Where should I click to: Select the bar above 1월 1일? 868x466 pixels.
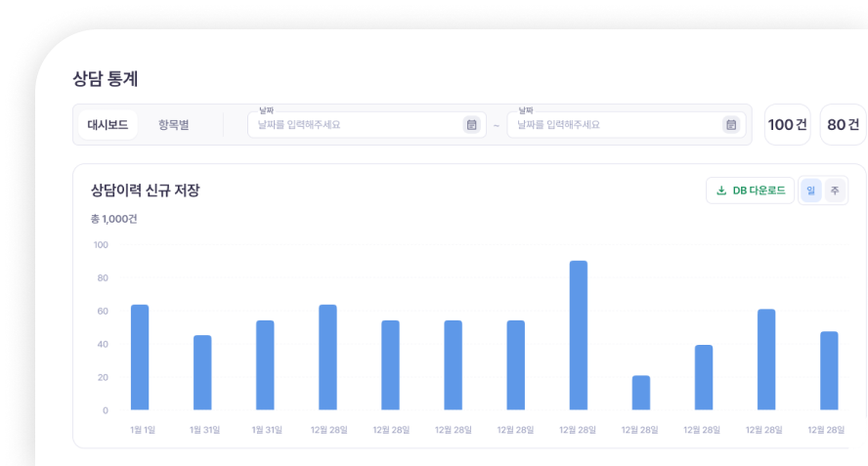pyautogui.click(x=140, y=358)
